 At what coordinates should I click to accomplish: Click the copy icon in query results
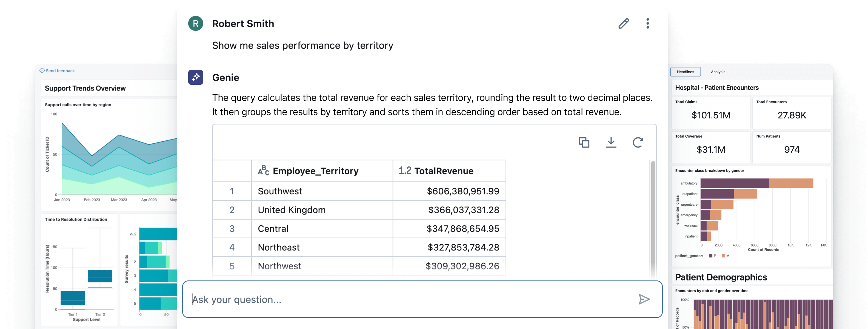(584, 142)
